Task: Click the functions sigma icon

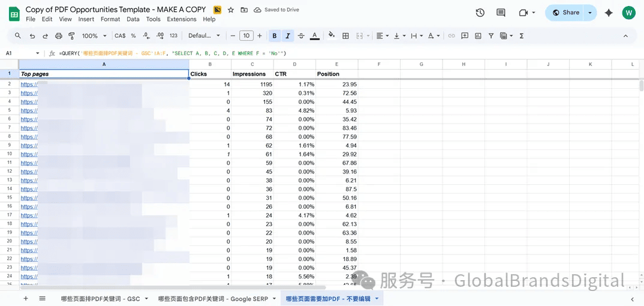Action: point(522,36)
